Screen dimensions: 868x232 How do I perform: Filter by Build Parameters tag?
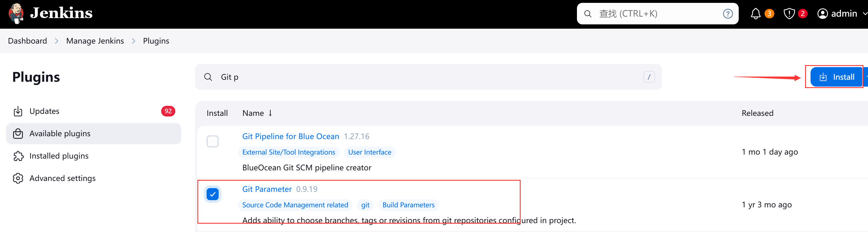pyautogui.click(x=408, y=205)
